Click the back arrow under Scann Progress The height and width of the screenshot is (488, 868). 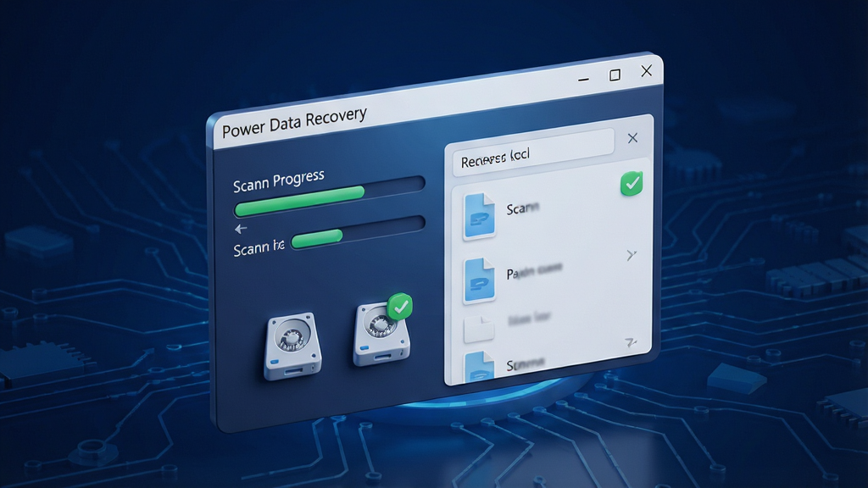(240, 229)
